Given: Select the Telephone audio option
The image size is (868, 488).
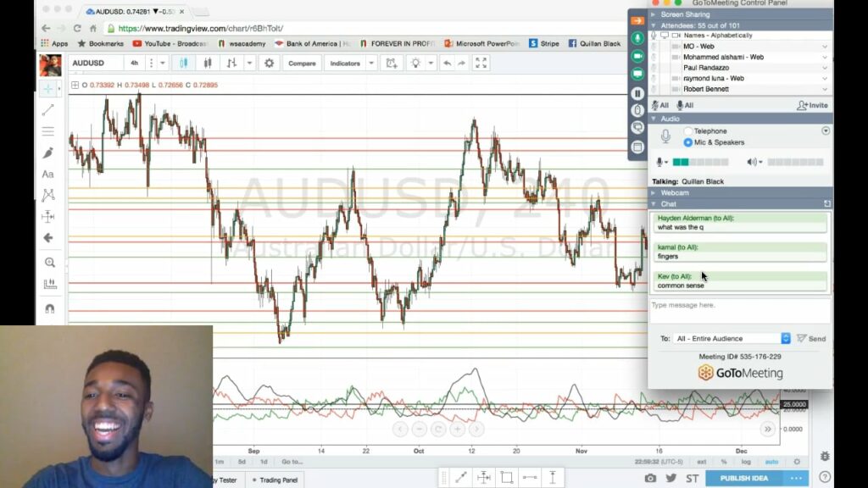Looking at the screenshot, I should (687, 131).
